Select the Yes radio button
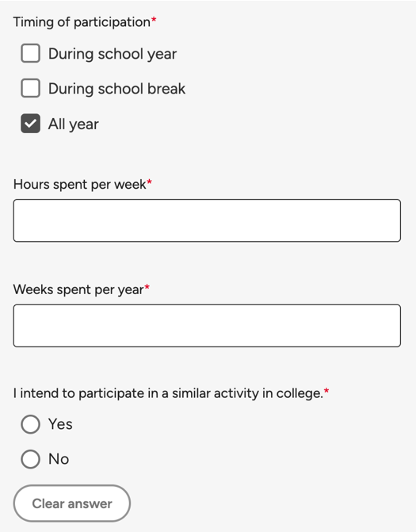The width and height of the screenshot is (416, 532). [x=31, y=424]
